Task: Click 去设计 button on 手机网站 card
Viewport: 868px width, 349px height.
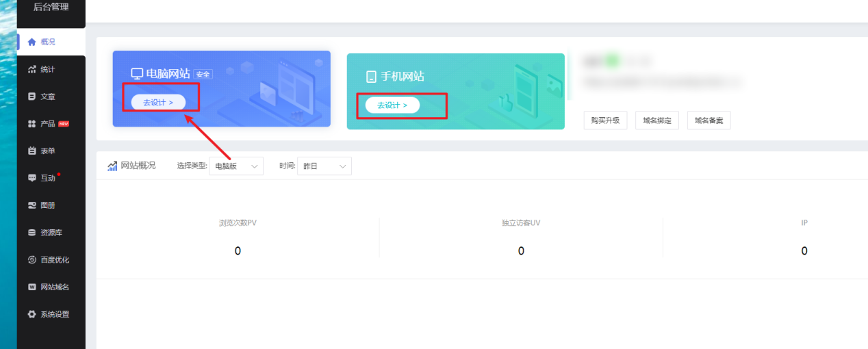Action: pos(392,105)
